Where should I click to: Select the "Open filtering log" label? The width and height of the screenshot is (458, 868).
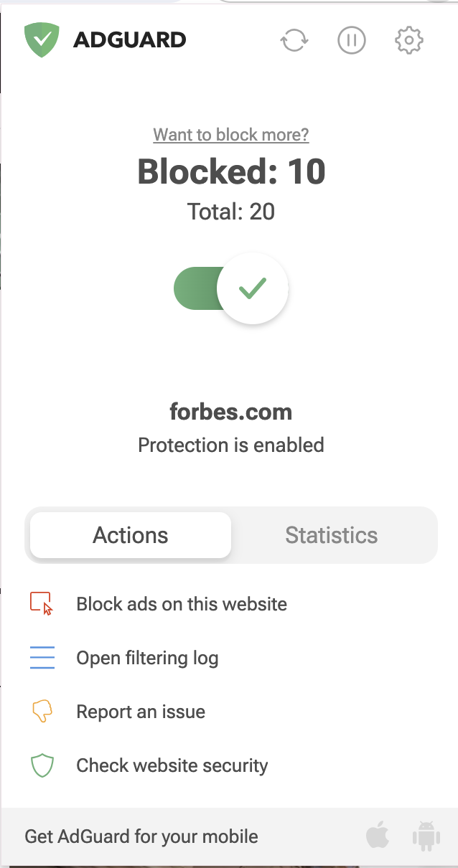click(147, 658)
